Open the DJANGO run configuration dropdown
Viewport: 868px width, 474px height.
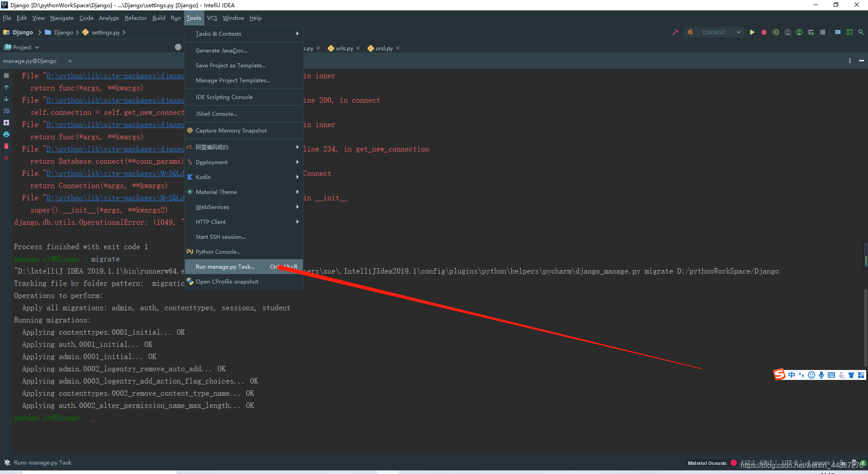pos(738,32)
